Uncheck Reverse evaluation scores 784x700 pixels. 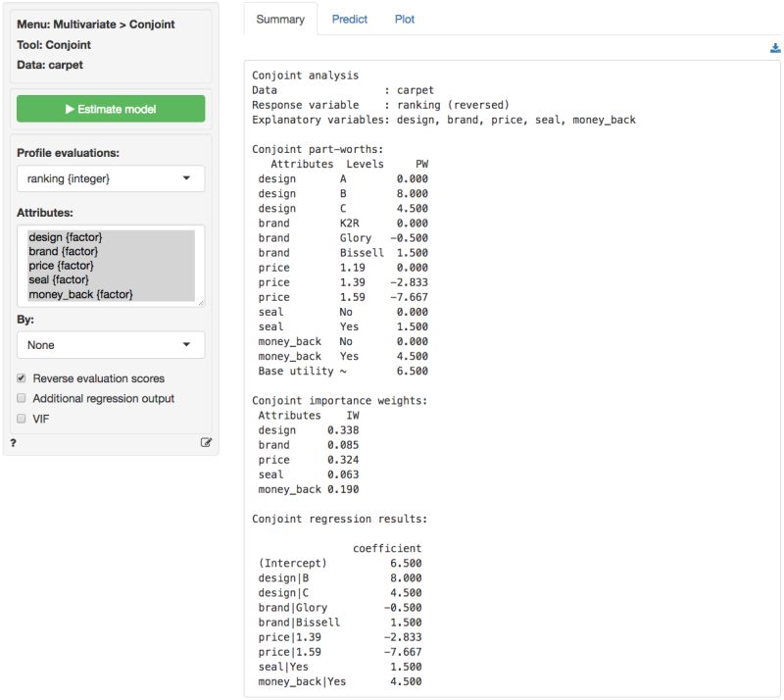(x=22, y=377)
